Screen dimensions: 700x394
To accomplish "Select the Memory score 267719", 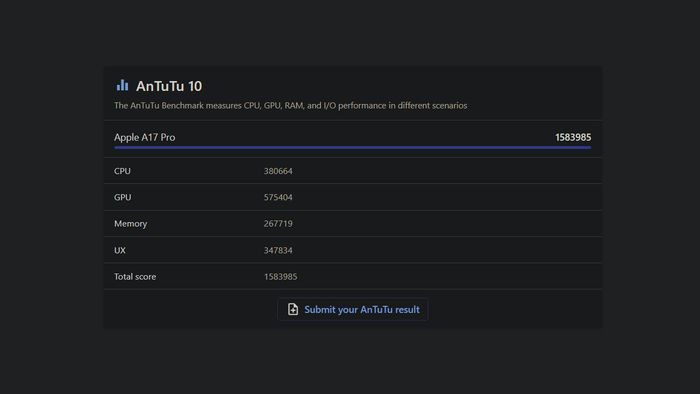I will [x=278, y=224].
